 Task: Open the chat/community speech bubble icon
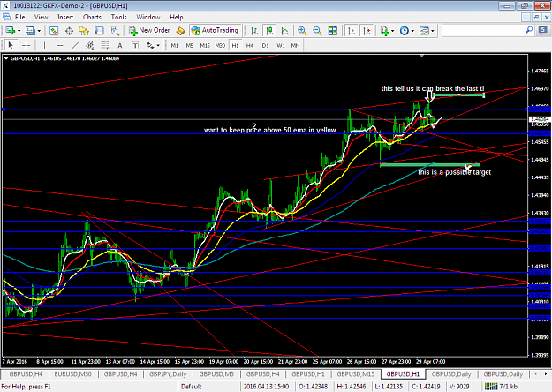pos(543,31)
